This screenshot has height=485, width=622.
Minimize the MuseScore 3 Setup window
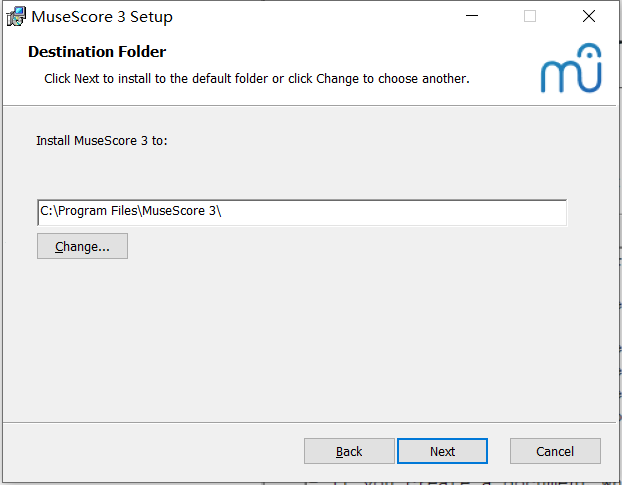472,16
